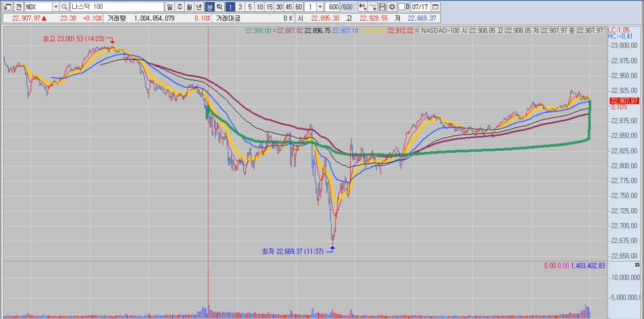
Task: Click the 07/17 date input field
Action: [420, 7]
